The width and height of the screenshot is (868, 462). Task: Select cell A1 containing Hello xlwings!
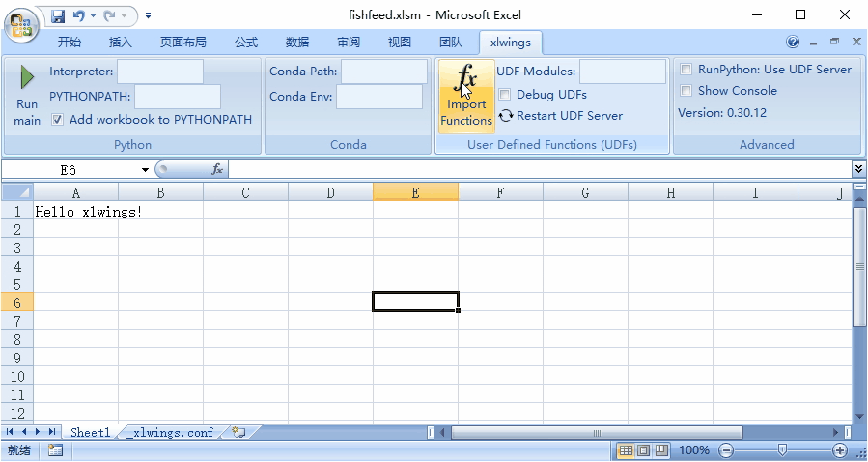pos(76,211)
